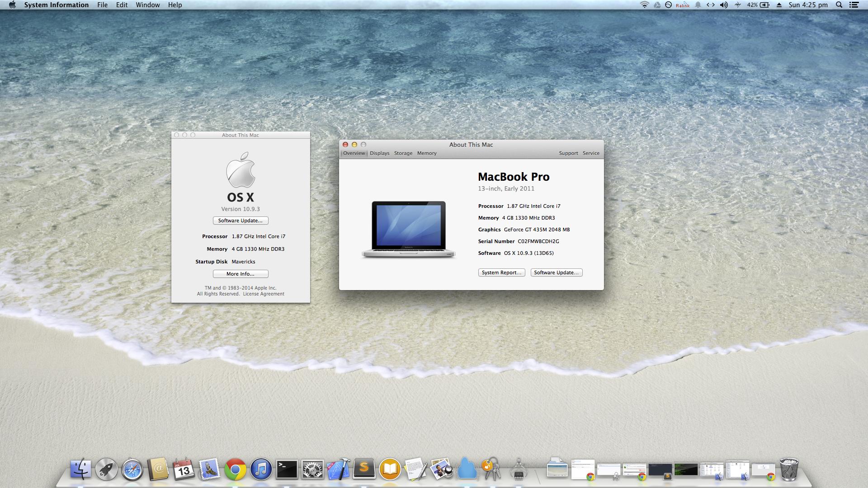The height and width of the screenshot is (488, 868).
Task: Launch Xcode beta hammer icon
Action: click(x=338, y=469)
